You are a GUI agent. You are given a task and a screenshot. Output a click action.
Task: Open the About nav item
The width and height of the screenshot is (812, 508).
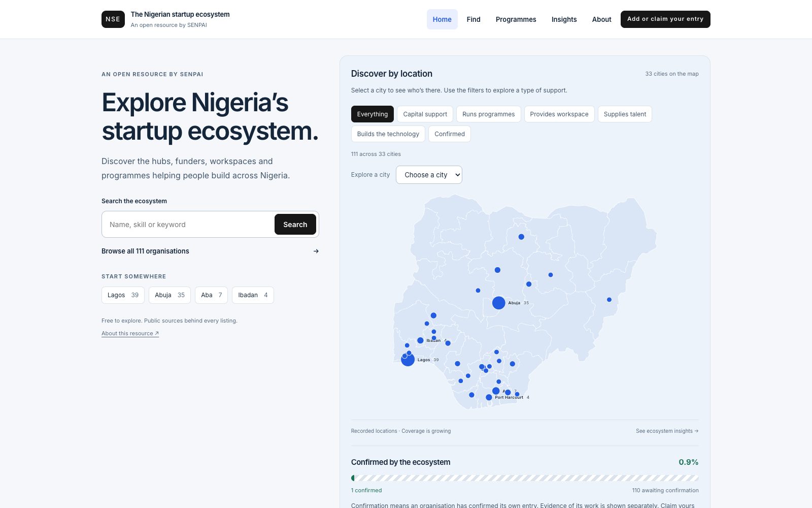tap(601, 19)
